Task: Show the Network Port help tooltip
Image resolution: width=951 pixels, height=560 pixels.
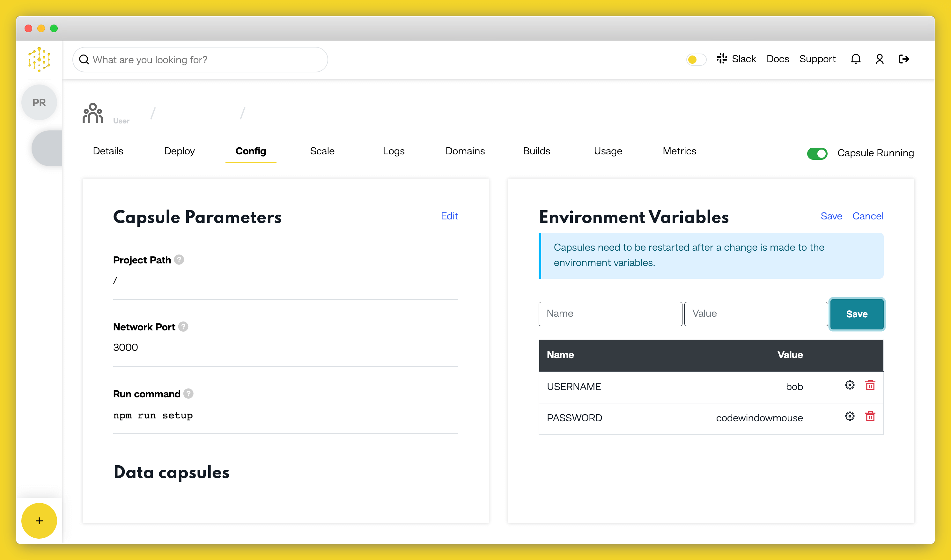Action: [x=183, y=327]
